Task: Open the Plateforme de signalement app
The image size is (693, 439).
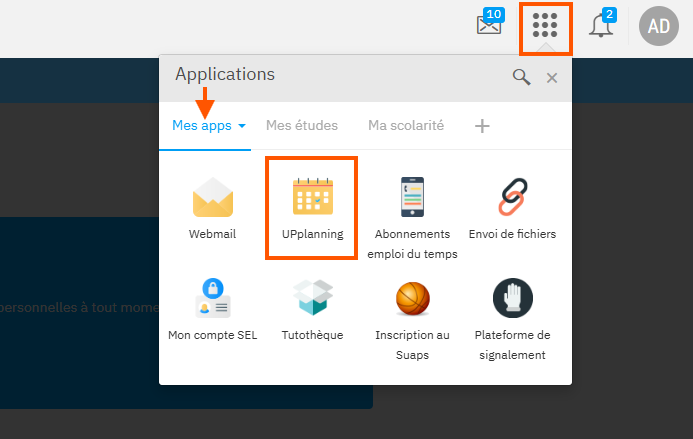Action: click(512, 316)
